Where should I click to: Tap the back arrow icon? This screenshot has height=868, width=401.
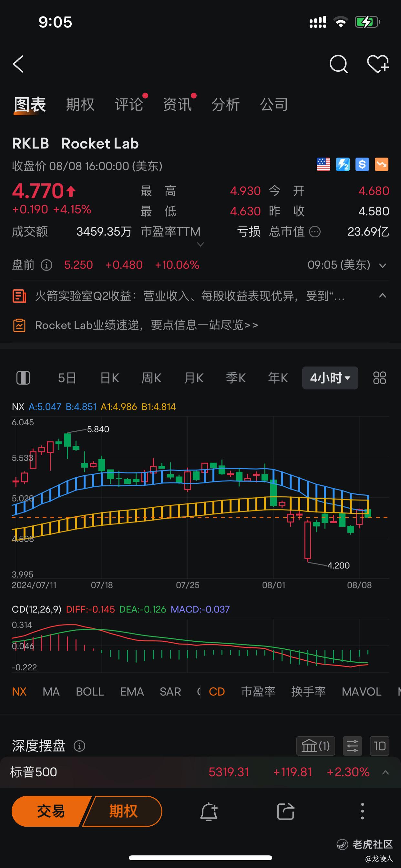(18, 64)
